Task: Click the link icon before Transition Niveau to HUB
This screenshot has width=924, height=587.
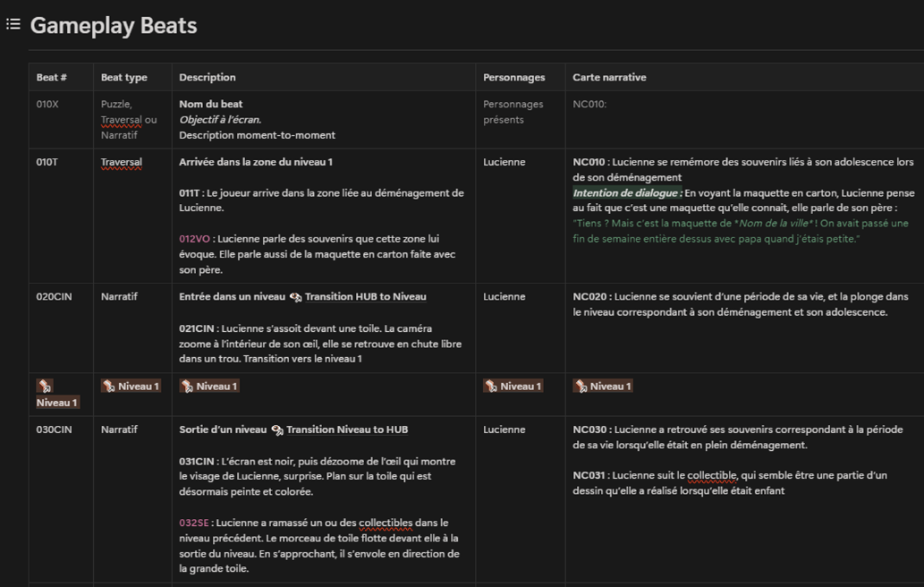Action: pyautogui.click(x=277, y=430)
